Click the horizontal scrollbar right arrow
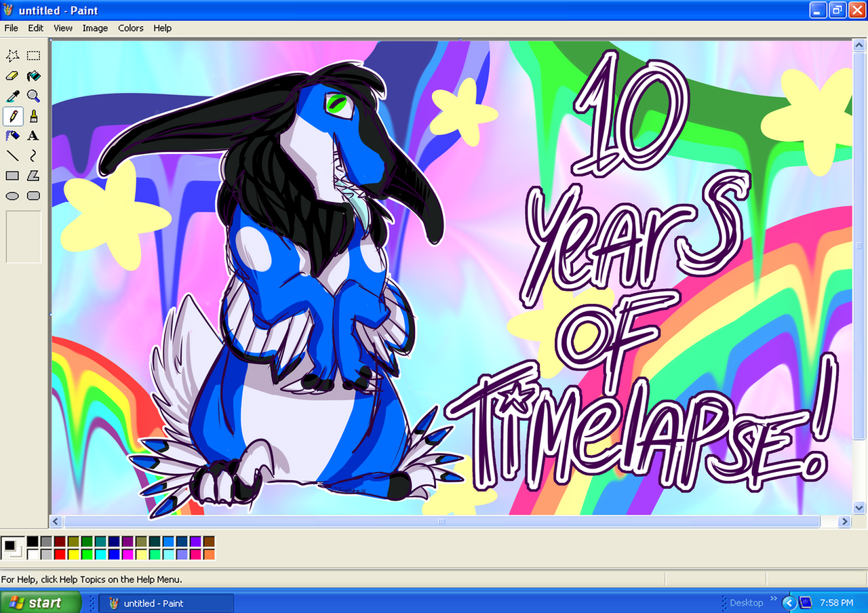Viewport: 868px width, 613px height. point(844,521)
